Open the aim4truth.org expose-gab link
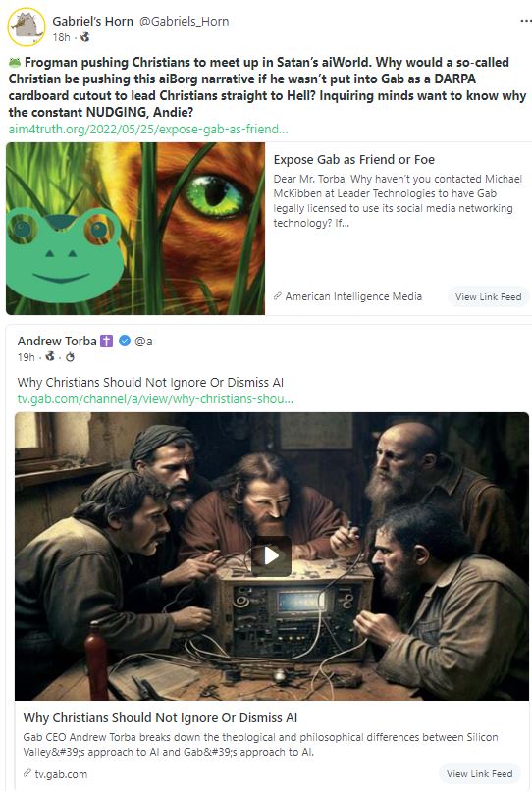The height and width of the screenshot is (791, 532). pos(148,130)
